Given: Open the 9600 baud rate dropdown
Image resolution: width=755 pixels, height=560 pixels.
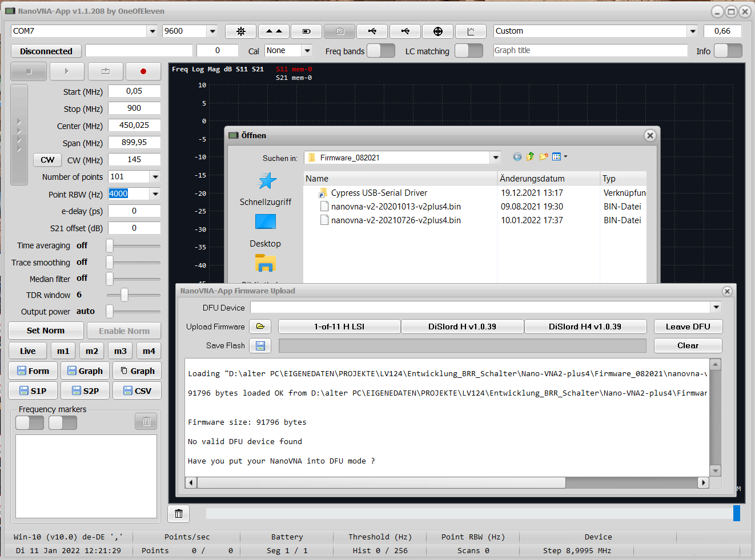Looking at the screenshot, I should 212,31.
